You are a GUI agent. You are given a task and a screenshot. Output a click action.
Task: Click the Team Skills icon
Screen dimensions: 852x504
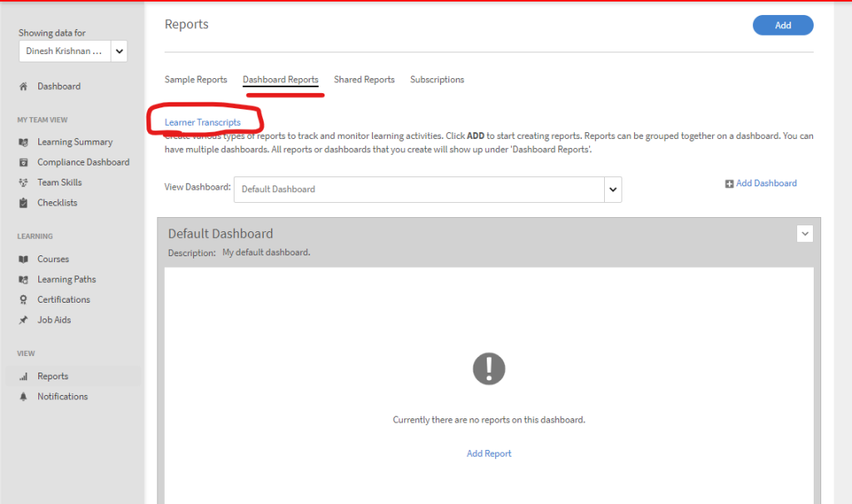point(23,182)
